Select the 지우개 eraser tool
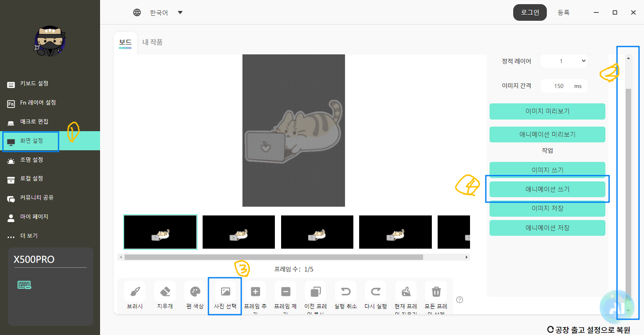Screen dimensions: 644x335 tap(165, 291)
